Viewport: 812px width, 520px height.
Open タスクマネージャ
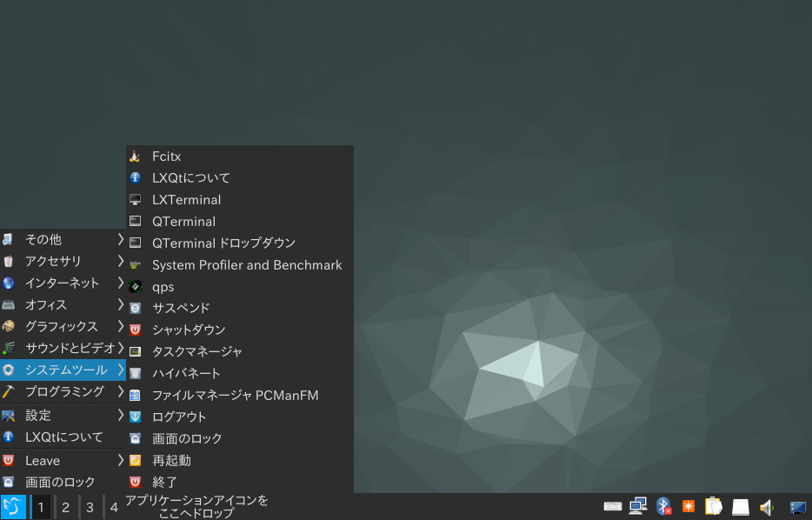point(240,351)
